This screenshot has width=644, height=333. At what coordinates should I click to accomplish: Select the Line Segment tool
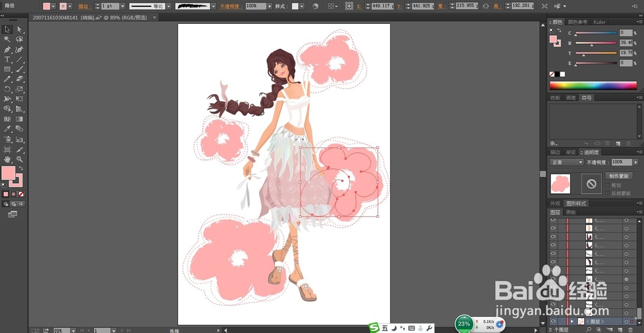[x=19, y=59]
